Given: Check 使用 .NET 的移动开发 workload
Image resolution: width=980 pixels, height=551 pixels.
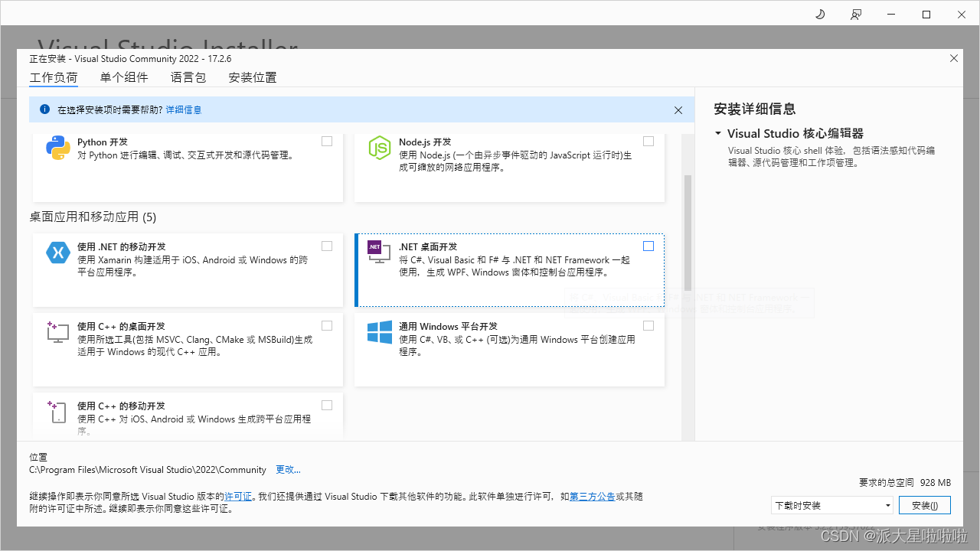Looking at the screenshot, I should coord(327,246).
